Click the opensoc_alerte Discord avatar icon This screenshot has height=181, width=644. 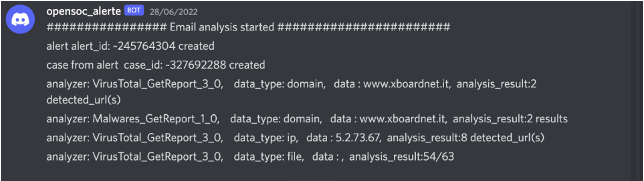coord(20,19)
